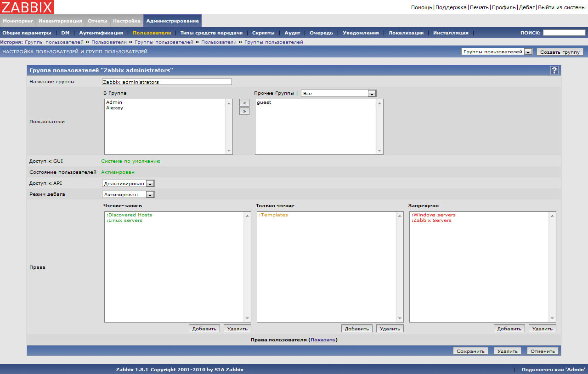Expand Прочее Группы 'Все' dropdown

(x=339, y=93)
